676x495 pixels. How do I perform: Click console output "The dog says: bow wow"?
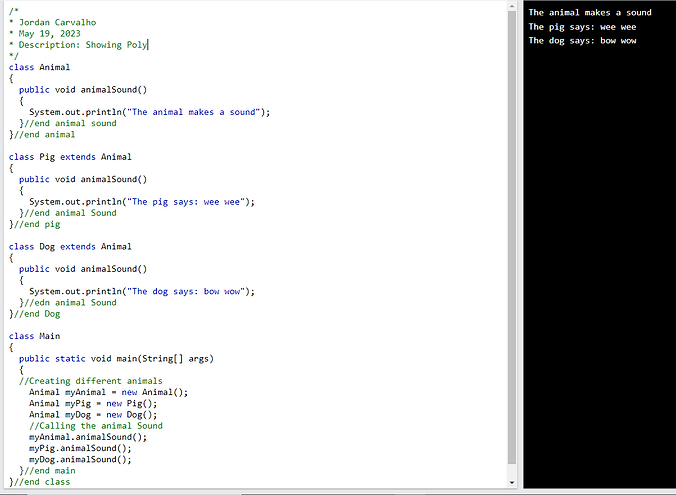582,41
